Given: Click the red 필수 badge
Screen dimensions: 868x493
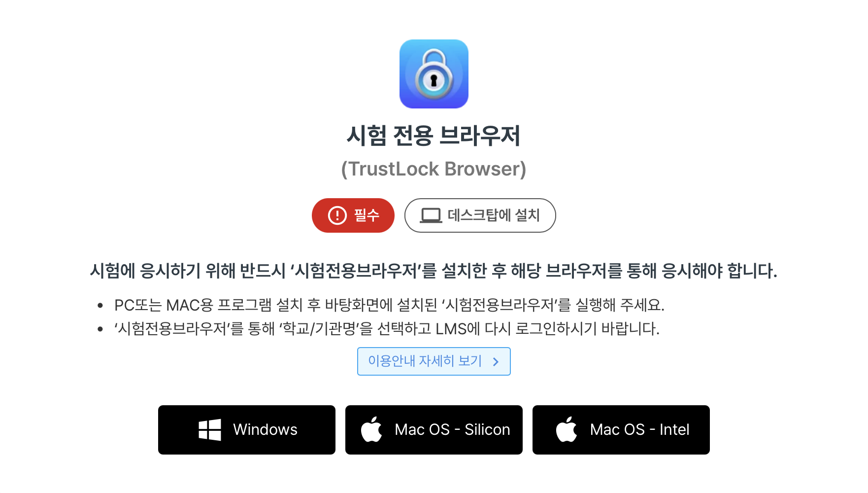Looking at the screenshot, I should tap(353, 215).
